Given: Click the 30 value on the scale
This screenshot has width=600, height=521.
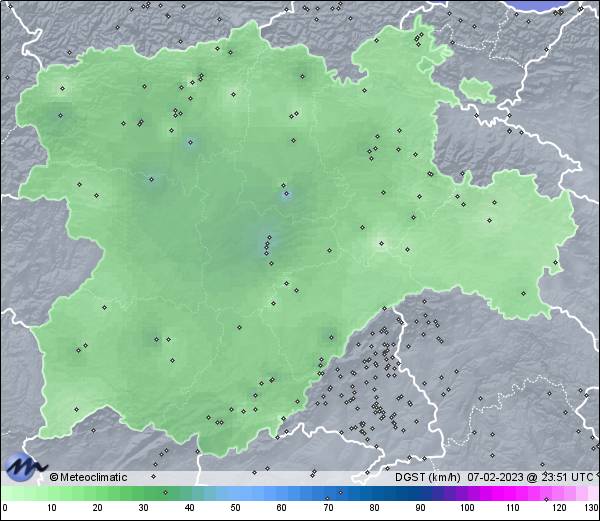Looking at the screenshot, I should [143, 508].
